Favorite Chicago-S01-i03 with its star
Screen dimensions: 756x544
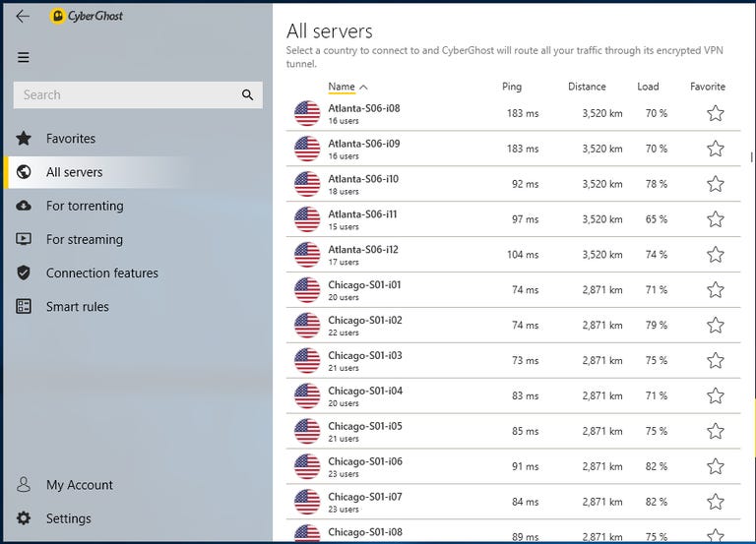pyautogui.click(x=716, y=361)
